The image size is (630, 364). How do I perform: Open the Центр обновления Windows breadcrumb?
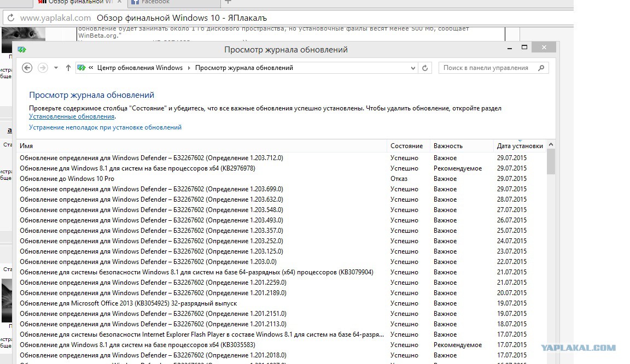coord(140,68)
